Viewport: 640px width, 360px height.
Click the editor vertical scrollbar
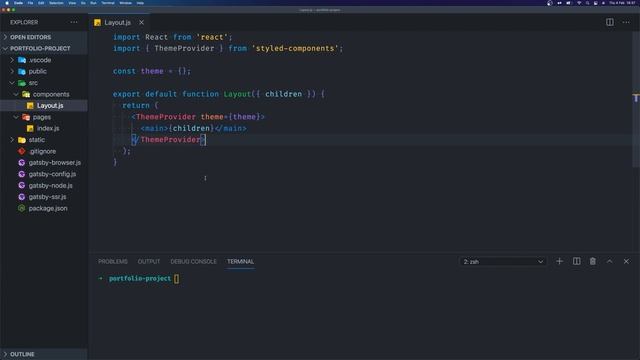pyautogui.click(x=636, y=100)
